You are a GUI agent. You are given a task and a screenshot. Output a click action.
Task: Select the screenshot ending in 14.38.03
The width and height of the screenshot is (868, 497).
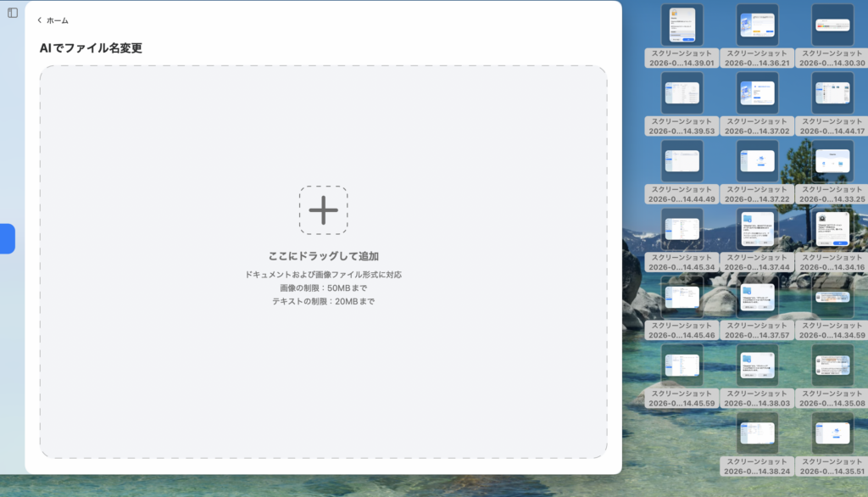click(757, 366)
